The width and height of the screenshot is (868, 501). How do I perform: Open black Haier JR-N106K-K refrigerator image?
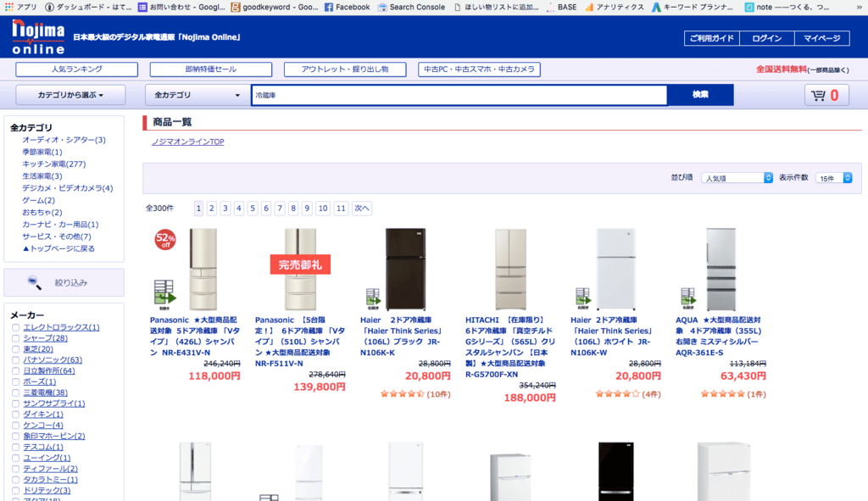coord(406,270)
